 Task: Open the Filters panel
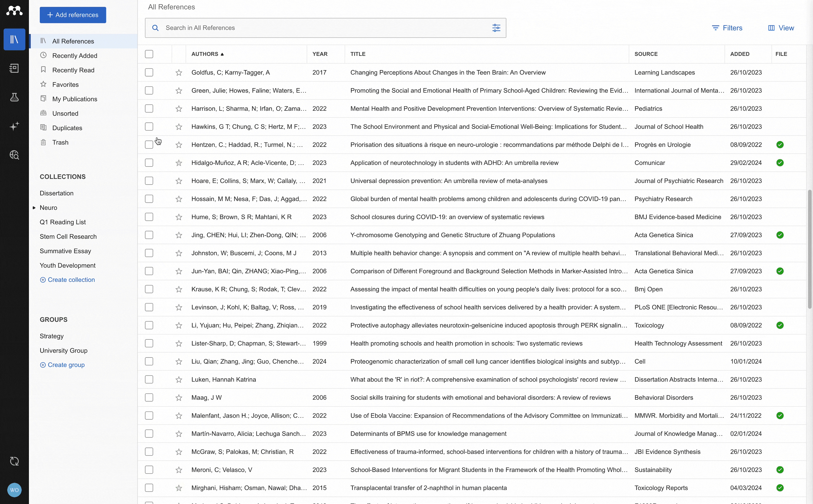[727, 28]
